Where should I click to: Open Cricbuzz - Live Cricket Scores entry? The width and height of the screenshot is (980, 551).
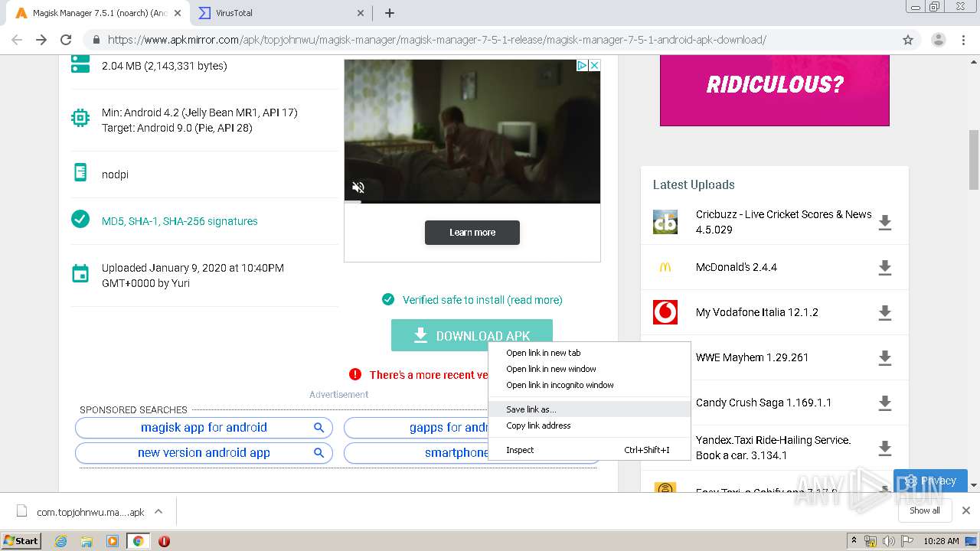pyautogui.click(x=783, y=222)
